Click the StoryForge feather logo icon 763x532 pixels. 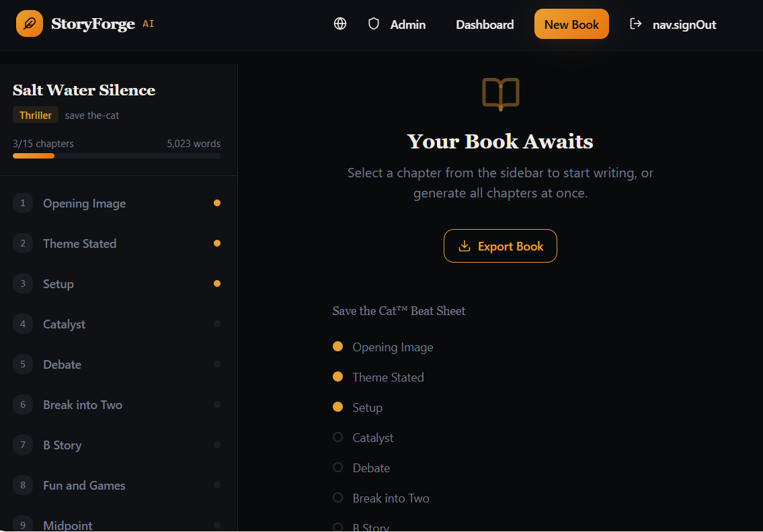coord(30,24)
